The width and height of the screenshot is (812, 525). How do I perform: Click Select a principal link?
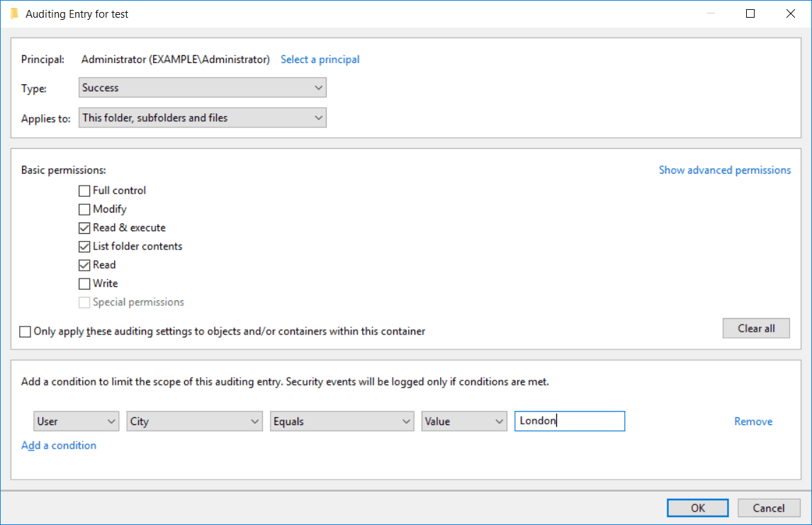(x=320, y=60)
